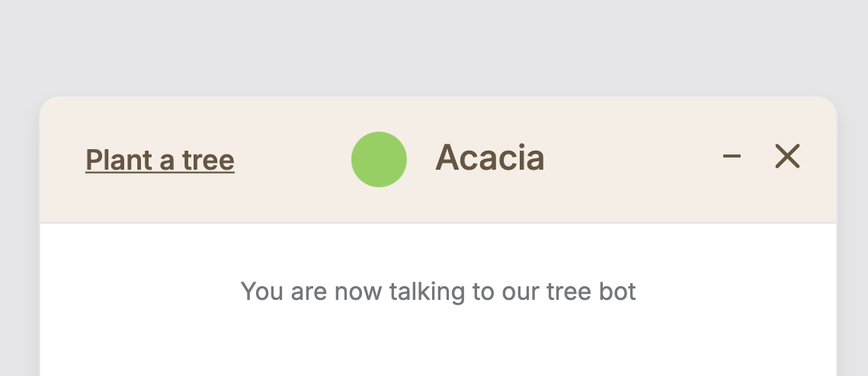This screenshot has height=376, width=868.
Task: Collapse the chat using the minimize dash
Action: pos(732,157)
